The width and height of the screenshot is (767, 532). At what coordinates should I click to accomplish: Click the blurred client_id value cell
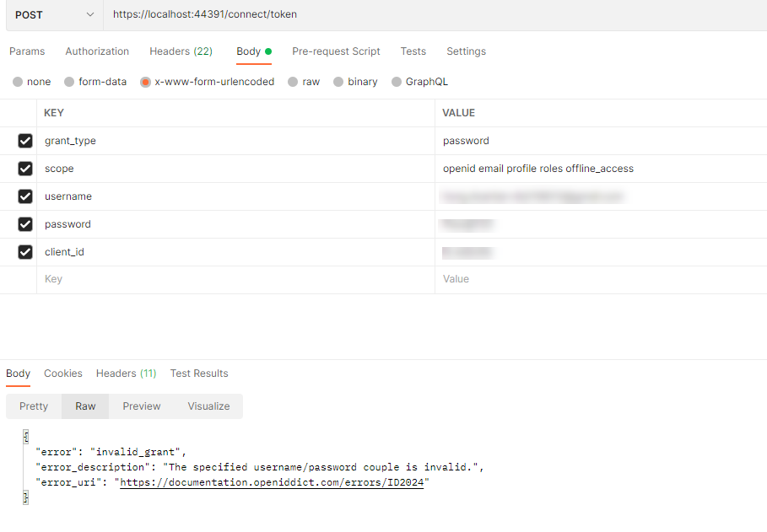point(601,252)
